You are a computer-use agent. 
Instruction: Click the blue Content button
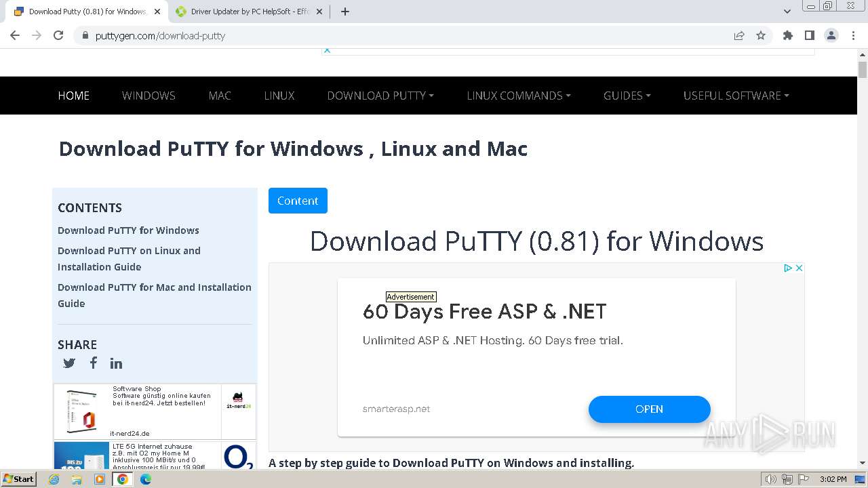(x=298, y=201)
